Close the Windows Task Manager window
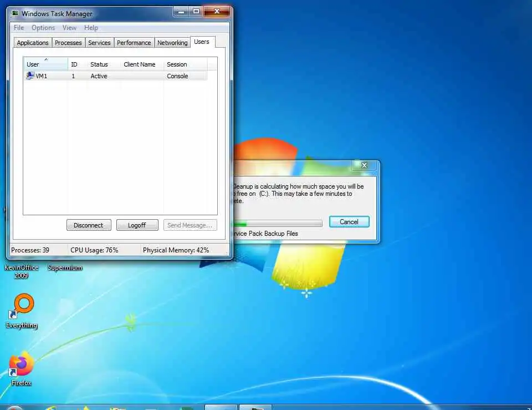Viewport: 532px width, 410px height. point(217,12)
